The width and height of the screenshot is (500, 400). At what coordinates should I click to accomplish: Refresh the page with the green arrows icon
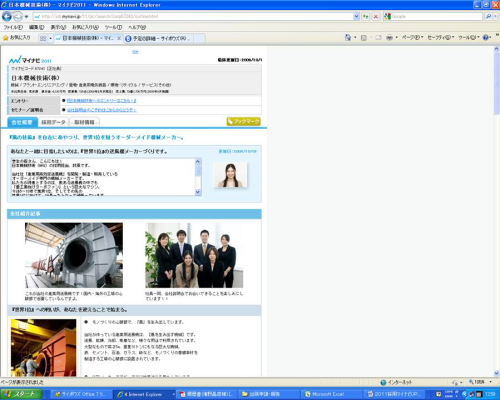pyautogui.click(x=366, y=16)
